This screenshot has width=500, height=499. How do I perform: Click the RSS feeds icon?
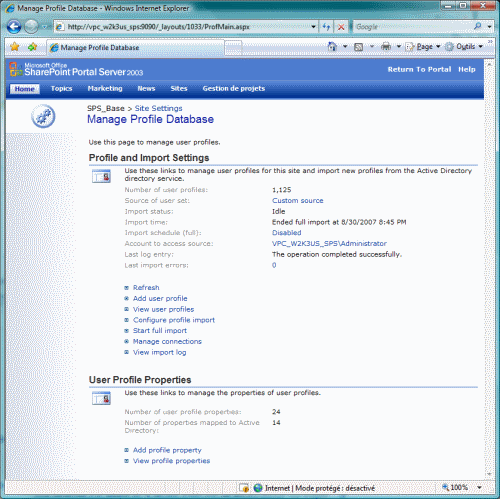point(359,47)
